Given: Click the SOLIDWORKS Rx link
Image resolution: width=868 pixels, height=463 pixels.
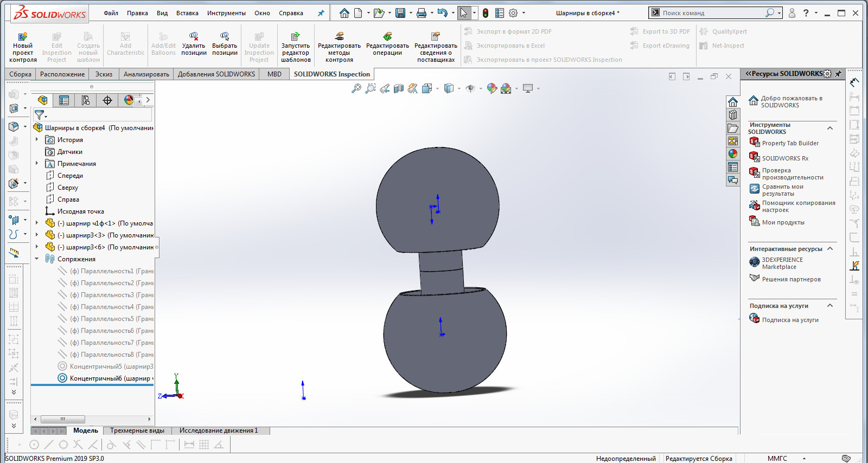Looking at the screenshot, I should [x=784, y=158].
